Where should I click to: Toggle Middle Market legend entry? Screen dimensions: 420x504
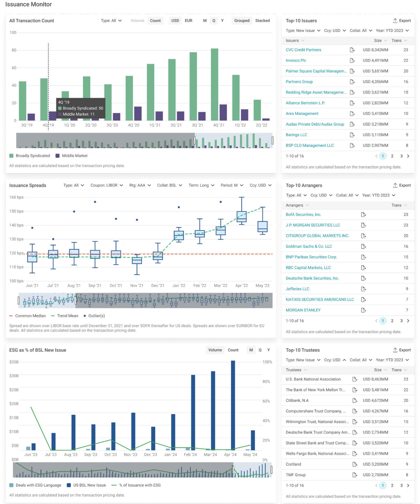(72, 156)
